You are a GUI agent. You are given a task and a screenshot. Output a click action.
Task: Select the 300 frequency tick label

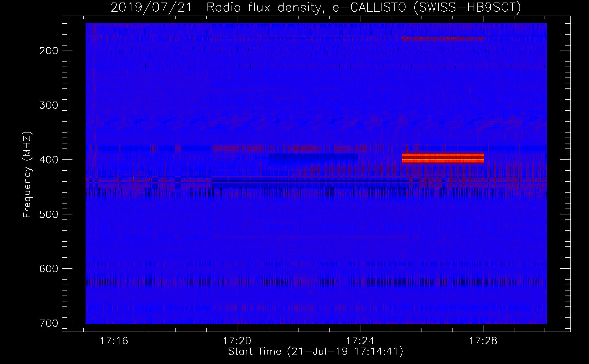(x=49, y=105)
